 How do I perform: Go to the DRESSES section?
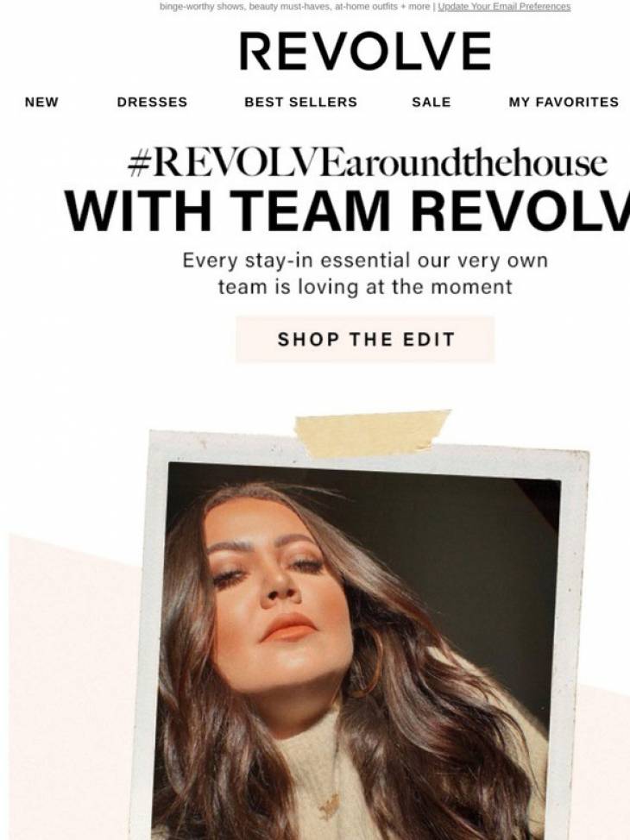(152, 102)
